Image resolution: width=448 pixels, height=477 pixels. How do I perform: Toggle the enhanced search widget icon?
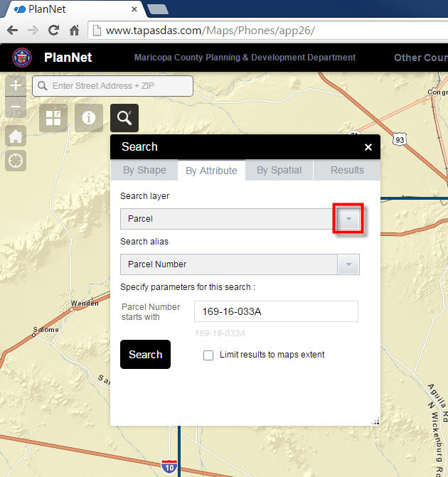click(x=124, y=118)
